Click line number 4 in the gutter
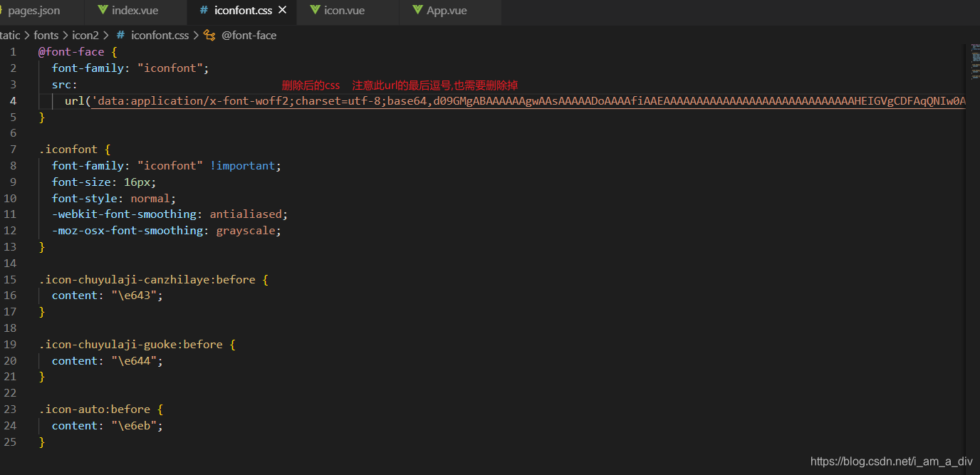980x475 pixels. 14,100
